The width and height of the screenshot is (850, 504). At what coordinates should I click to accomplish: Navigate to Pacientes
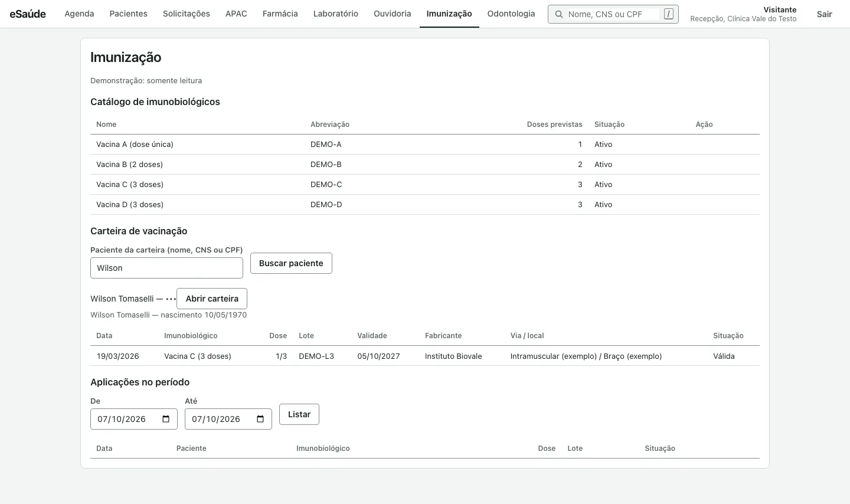coord(128,14)
